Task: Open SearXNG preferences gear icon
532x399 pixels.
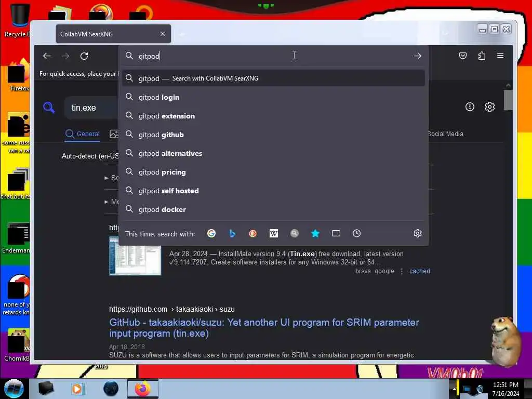Action: 489,107
